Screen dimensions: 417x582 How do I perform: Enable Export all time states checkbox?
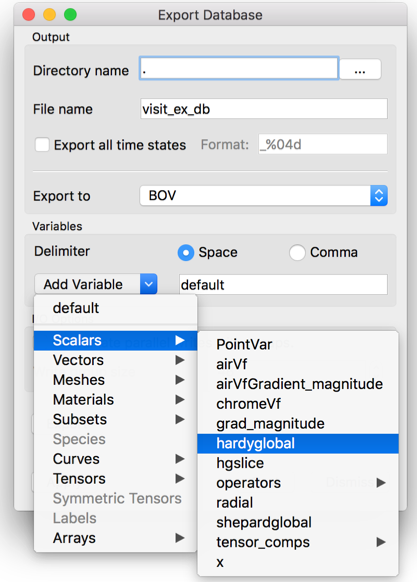[42, 144]
